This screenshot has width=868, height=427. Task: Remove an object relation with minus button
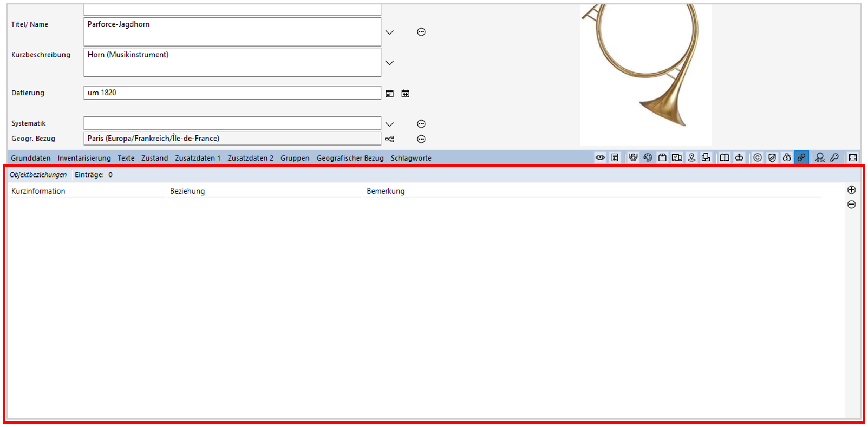coord(851,205)
